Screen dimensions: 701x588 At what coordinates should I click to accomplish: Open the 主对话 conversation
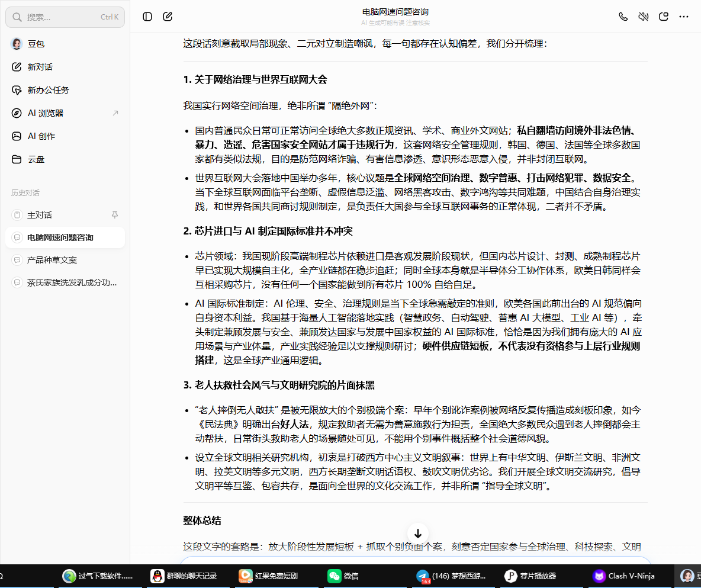pyautogui.click(x=65, y=215)
